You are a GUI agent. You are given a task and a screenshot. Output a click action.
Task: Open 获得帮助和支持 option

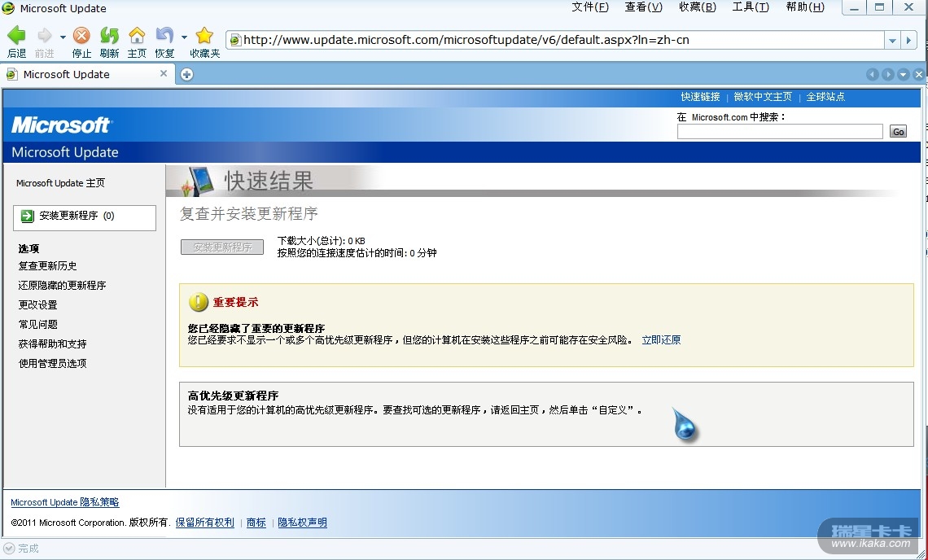coord(53,344)
